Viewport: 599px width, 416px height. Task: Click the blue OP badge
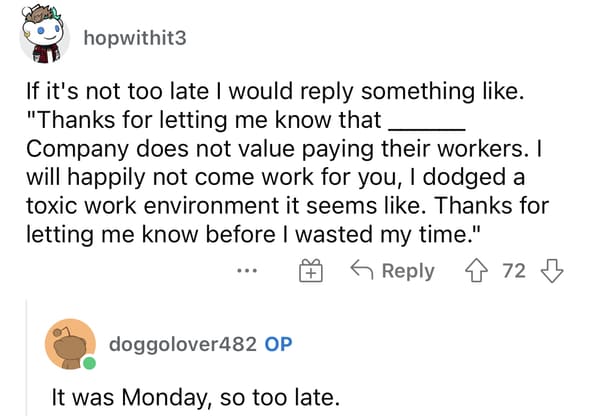(278, 344)
